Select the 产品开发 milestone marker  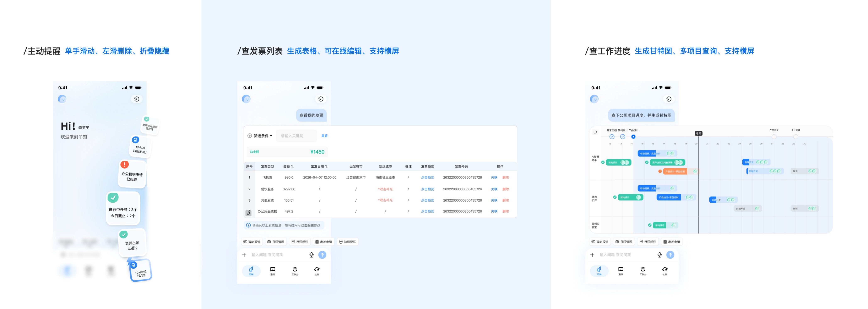774,137
